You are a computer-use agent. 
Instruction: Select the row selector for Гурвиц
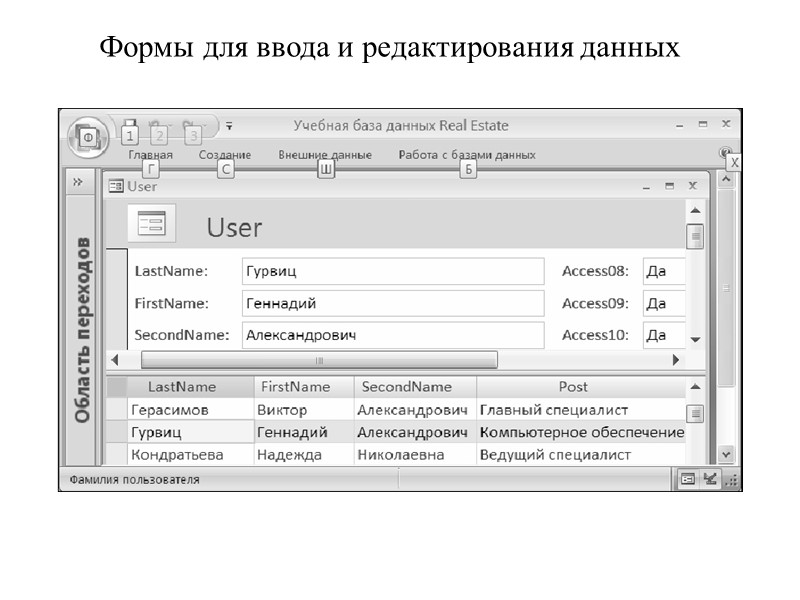[x=117, y=432]
